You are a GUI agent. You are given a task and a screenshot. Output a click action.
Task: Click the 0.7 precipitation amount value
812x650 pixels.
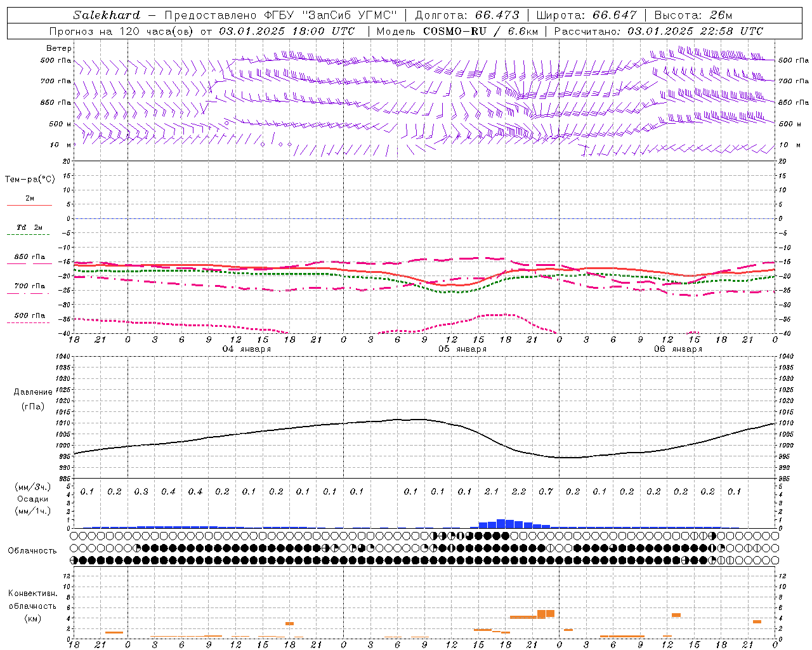tap(546, 491)
